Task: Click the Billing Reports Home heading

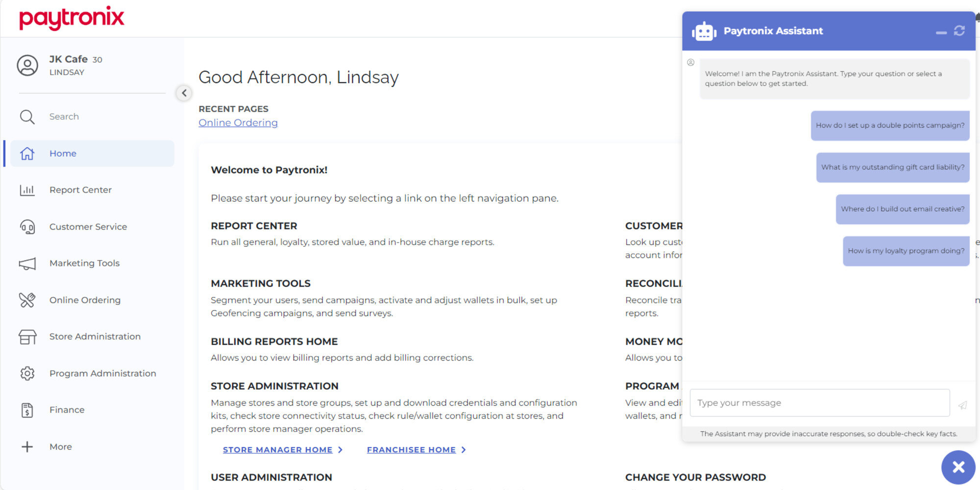Action: [274, 342]
